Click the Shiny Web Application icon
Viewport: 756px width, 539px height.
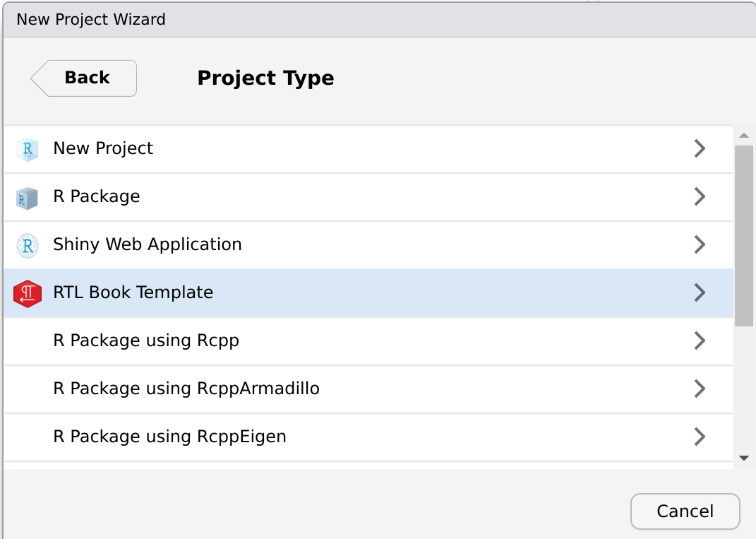pos(27,245)
